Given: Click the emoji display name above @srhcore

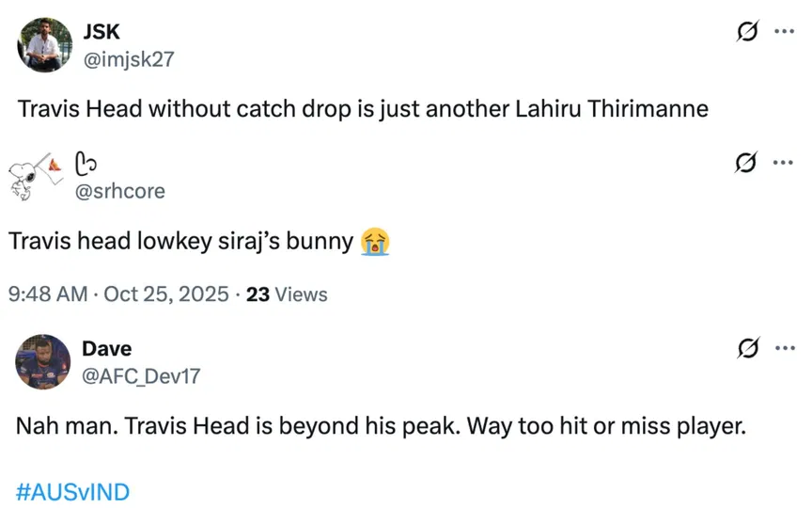Looking at the screenshot, I should (x=86, y=164).
